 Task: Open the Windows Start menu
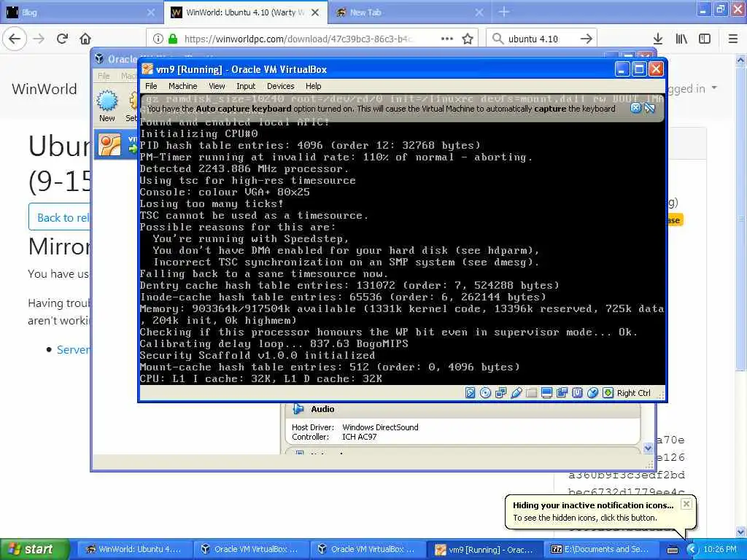35,549
